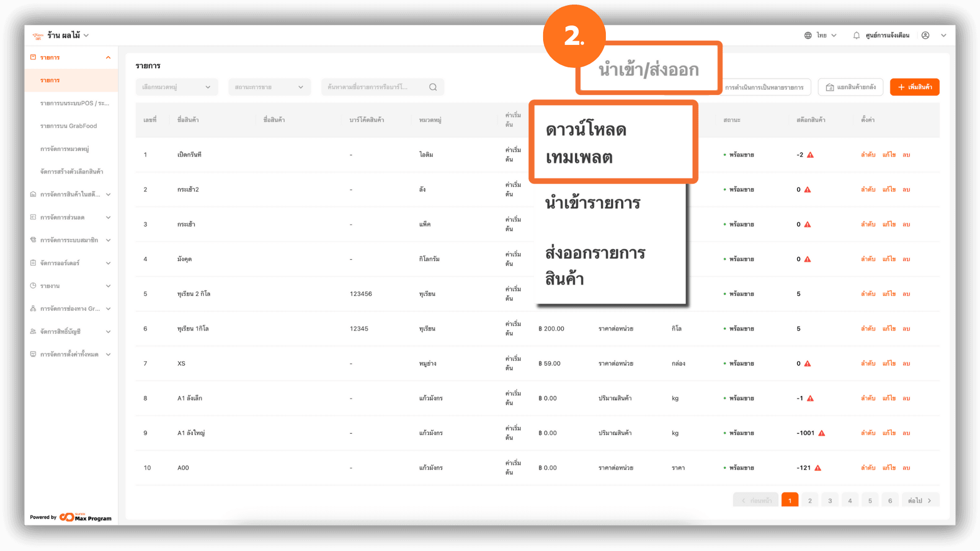Collapse the รายการ sidebar section
980x551 pixels.
click(108, 58)
